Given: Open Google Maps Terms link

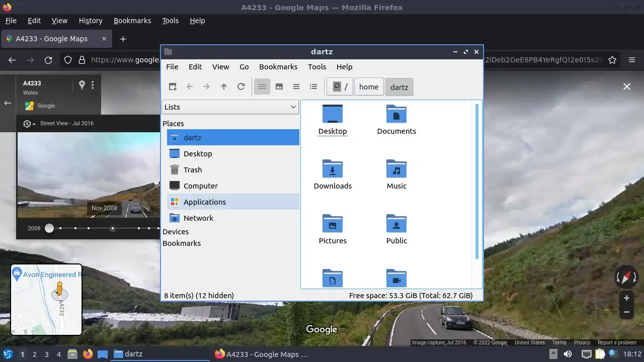Looking at the screenshot, I should (x=559, y=342).
